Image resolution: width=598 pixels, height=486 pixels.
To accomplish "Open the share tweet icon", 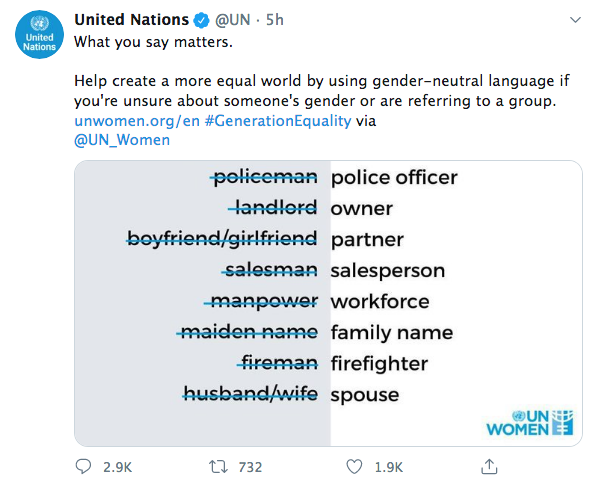I will pos(489,466).
